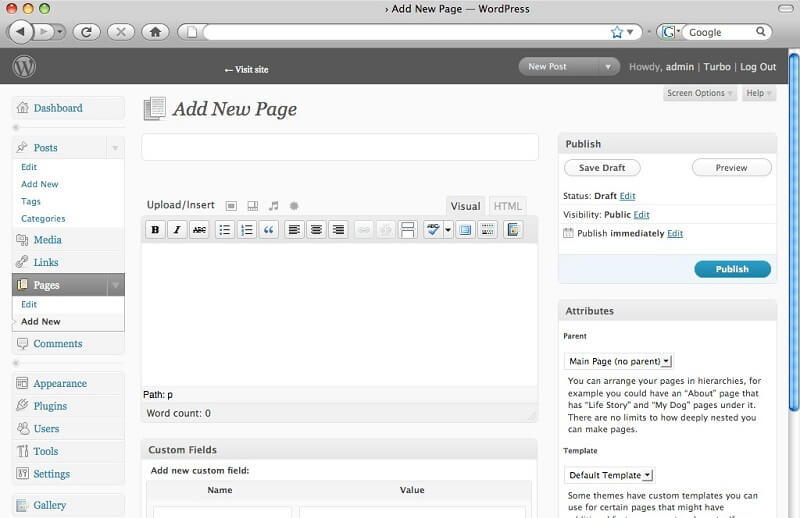
Task: Add media via Upload/Insert star icon
Action: point(294,206)
